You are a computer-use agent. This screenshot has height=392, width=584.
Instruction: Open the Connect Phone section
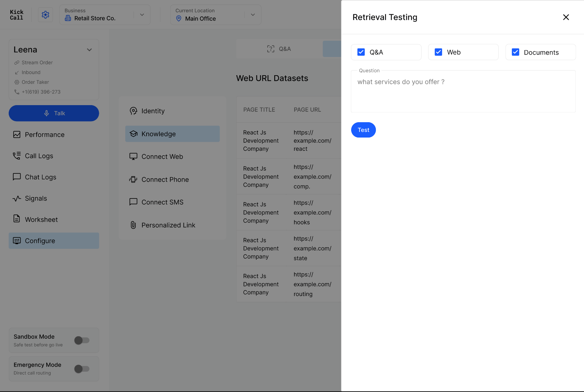click(173, 179)
